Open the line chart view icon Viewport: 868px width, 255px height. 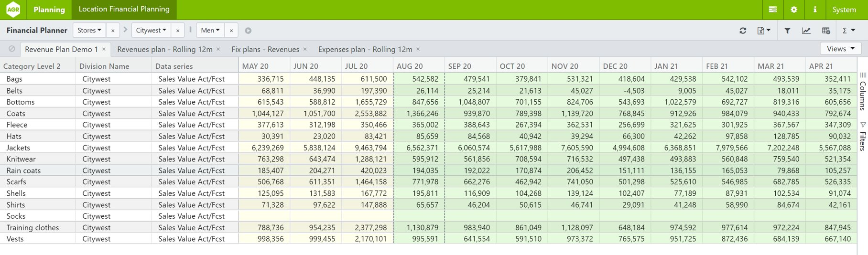(x=806, y=31)
